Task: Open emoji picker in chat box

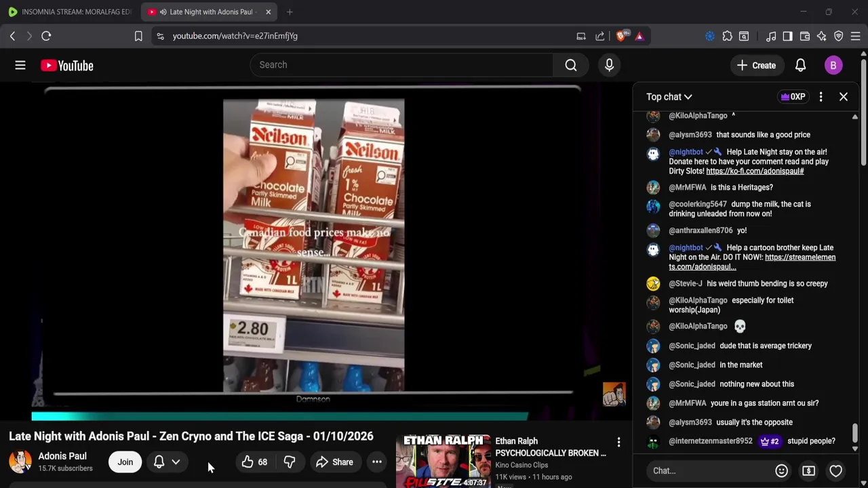Action: pos(781,470)
